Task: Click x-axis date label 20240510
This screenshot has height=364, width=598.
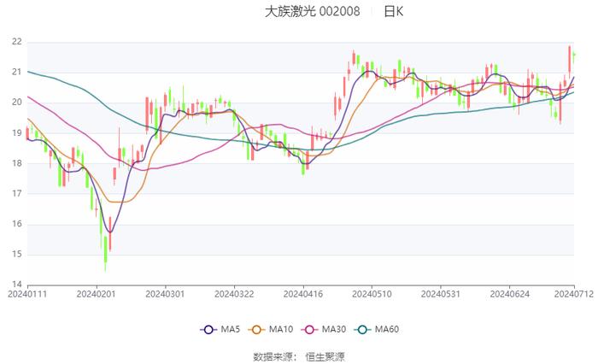Action: (x=372, y=294)
